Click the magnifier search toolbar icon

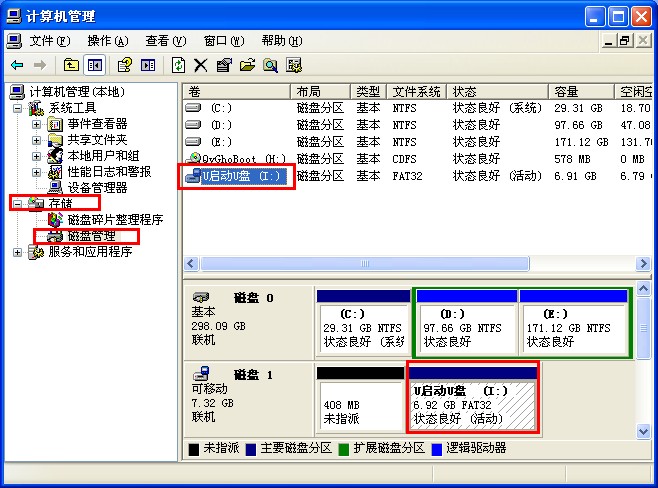pos(270,65)
